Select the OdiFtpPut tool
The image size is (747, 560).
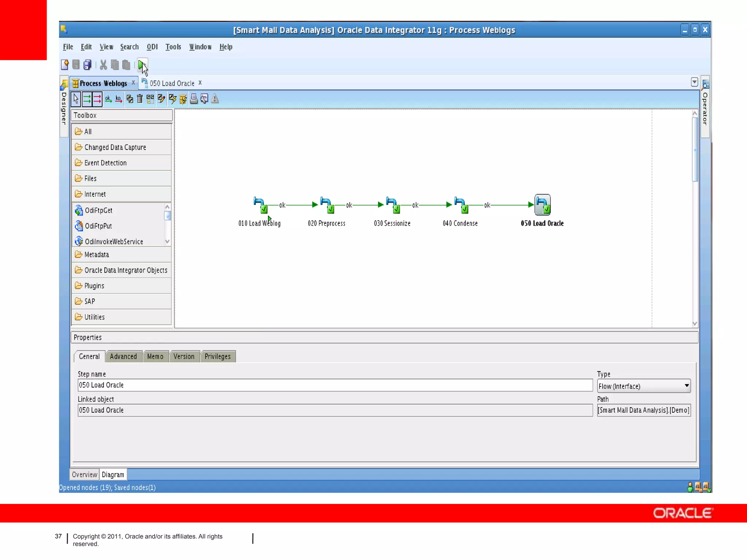point(93,226)
